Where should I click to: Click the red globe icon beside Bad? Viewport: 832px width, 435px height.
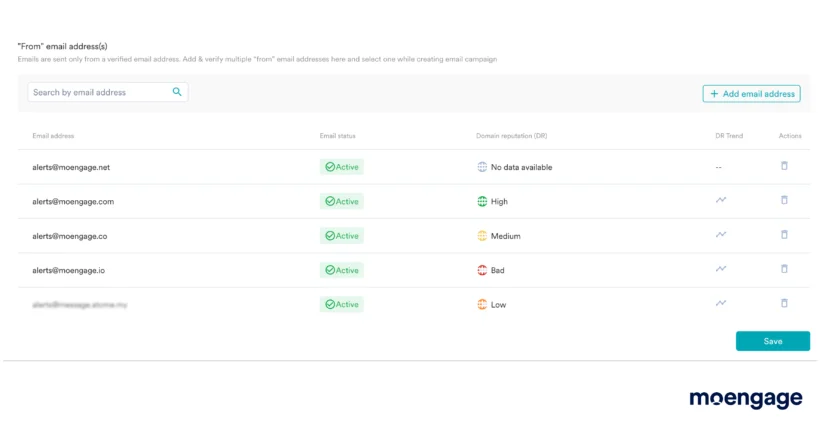point(482,270)
